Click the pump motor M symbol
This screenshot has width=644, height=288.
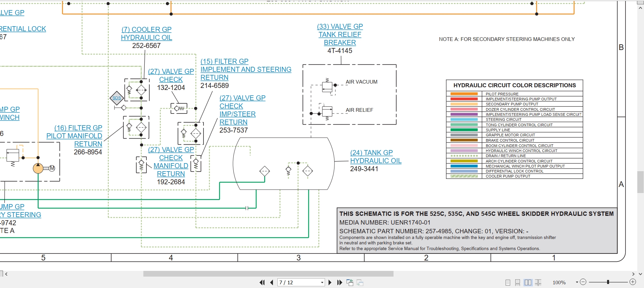(x=52, y=168)
